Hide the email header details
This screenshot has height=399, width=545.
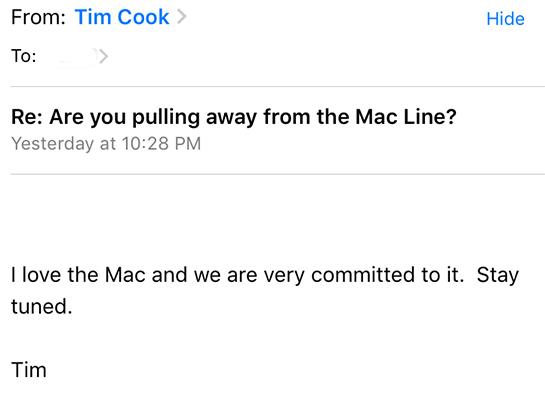coord(505,19)
